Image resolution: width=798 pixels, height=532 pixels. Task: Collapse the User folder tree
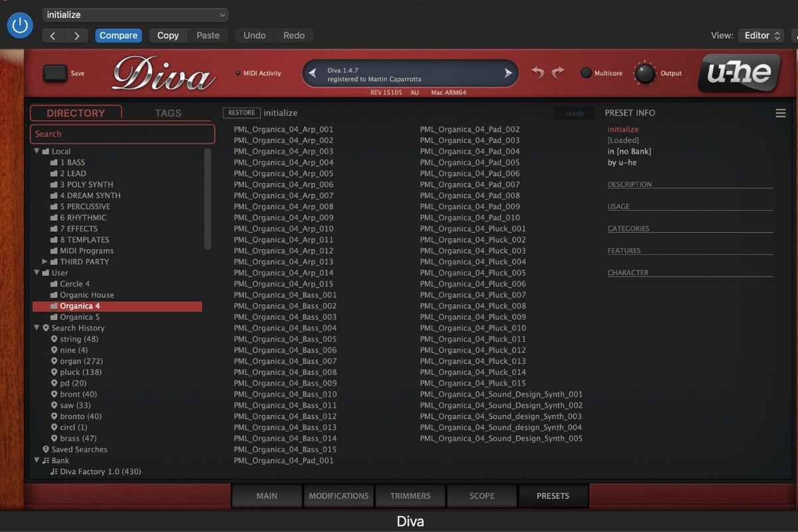tap(37, 273)
